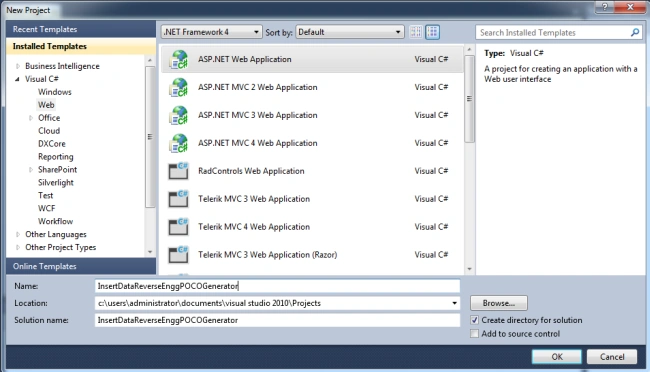Select the Web category

[x=46, y=105]
